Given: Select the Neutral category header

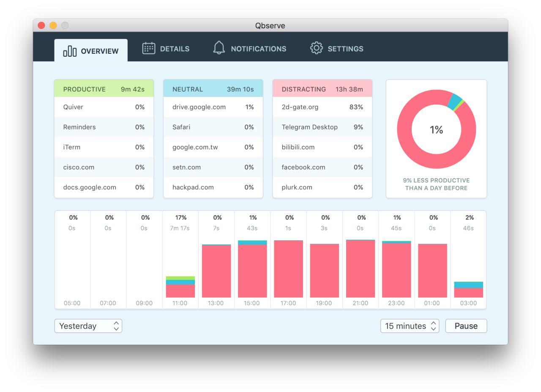Looking at the screenshot, I should click(x=213, y=89).
